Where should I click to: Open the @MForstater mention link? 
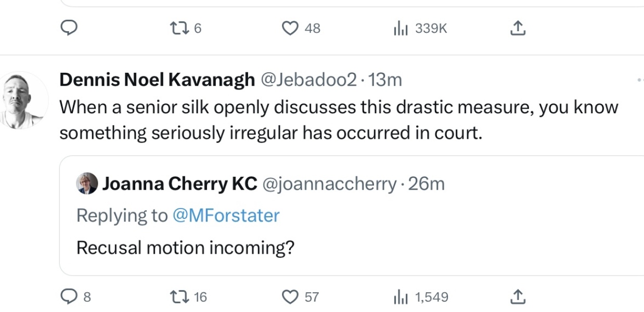pyautogui.click(x=226, y=215)
